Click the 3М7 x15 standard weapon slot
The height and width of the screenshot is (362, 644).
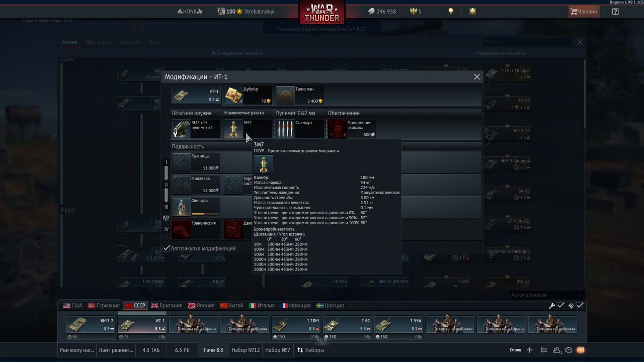point(196,129)
